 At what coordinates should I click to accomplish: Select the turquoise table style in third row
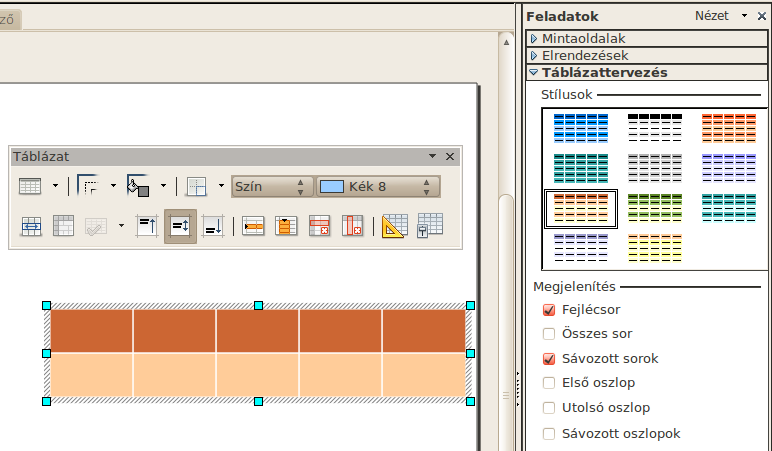[729, 208]
